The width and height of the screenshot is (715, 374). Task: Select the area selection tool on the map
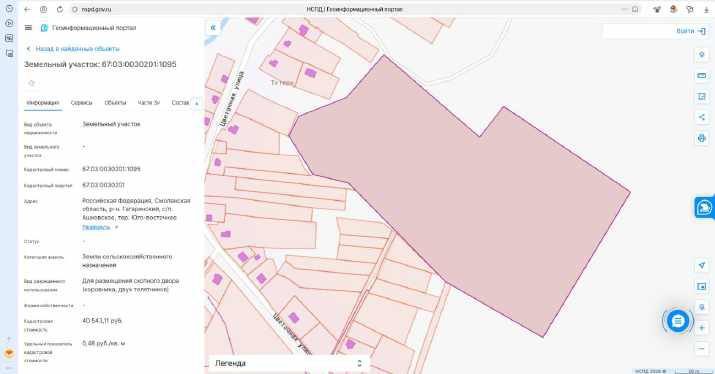pos(702,96)
